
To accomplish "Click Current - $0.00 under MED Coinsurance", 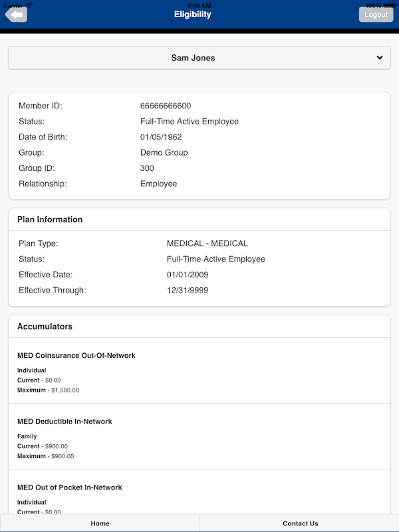I will [39, 380].
